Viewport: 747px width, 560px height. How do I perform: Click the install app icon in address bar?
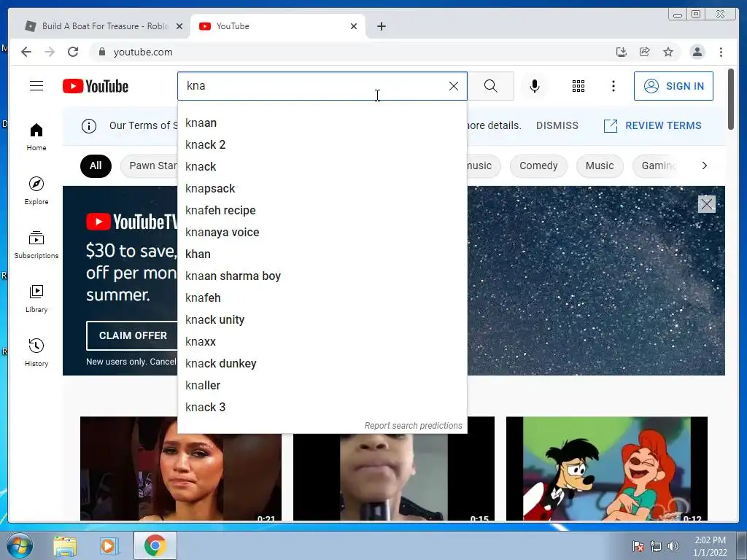click(622, 52)
